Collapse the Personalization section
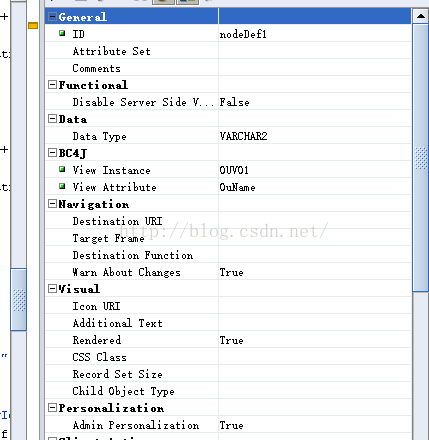The width and height of the screenshot is (429, 440). pyautogui.click(x=52, y=408)
